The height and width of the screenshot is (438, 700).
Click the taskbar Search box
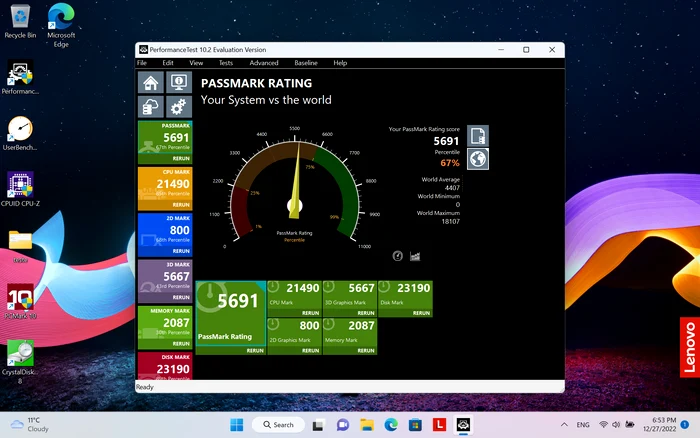coord(278,425)
